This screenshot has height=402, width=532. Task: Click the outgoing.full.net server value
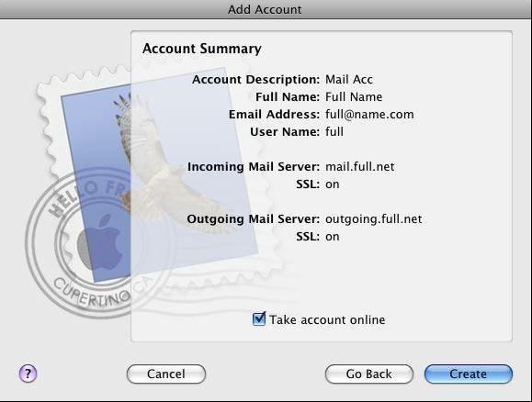[374, 219]
